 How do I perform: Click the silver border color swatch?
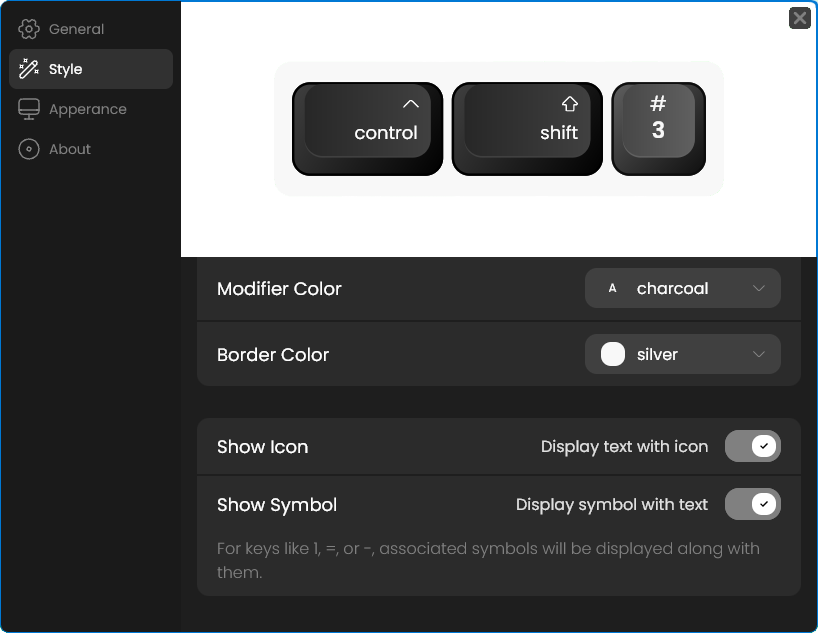coord(612,354)
